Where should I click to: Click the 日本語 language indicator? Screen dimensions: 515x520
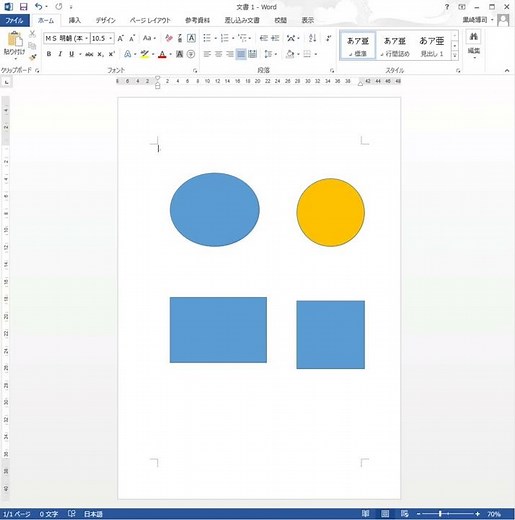click(x=93, y=514)
